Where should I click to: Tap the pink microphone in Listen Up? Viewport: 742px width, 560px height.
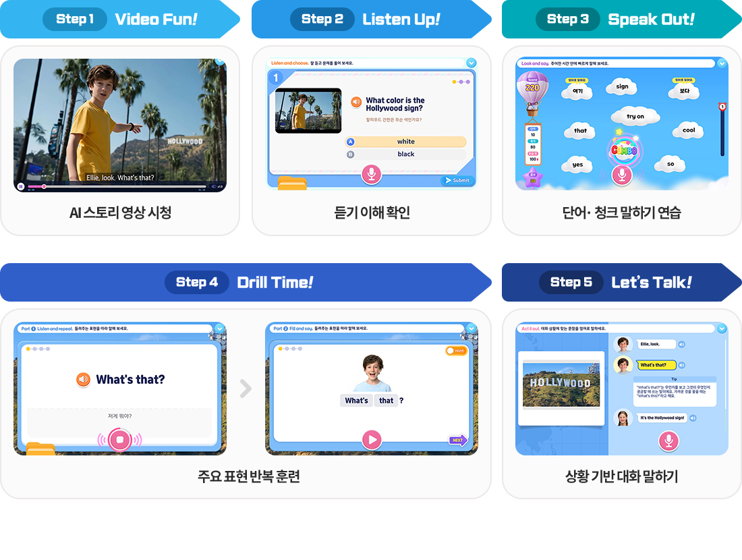tap(370, 174)
